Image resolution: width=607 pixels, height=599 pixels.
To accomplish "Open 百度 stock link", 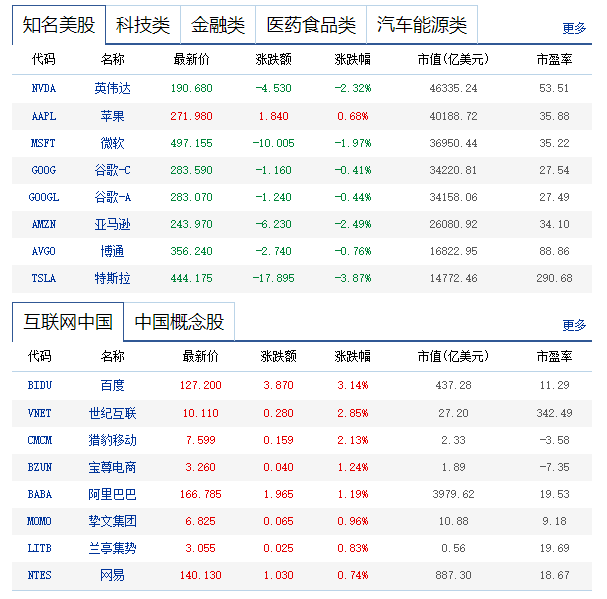I will (x=112, y=386).
